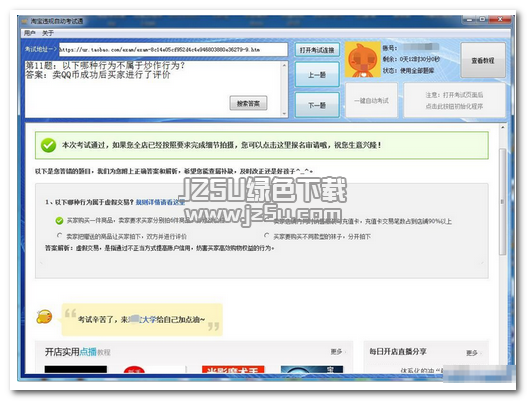Maximize the 淘宝违规自动考试通 window
The height and width of the screenshot is (401, 527).
coord(482,20)
